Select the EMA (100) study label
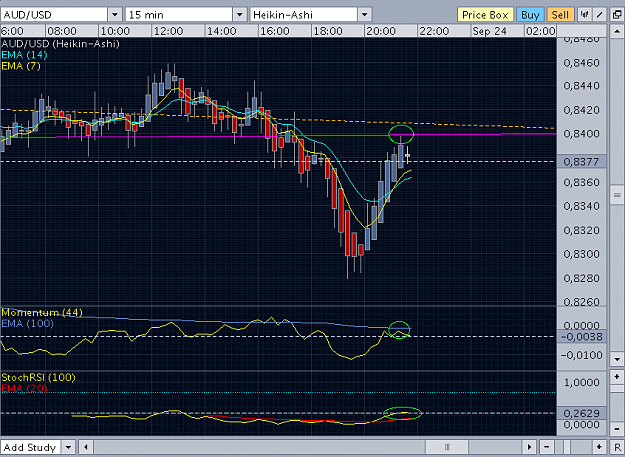This screenshot has width=625, height=457. (x=28, y=323)
